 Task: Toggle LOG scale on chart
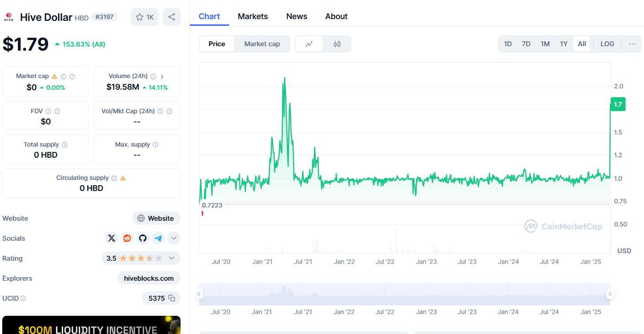(x=607, y=44)
